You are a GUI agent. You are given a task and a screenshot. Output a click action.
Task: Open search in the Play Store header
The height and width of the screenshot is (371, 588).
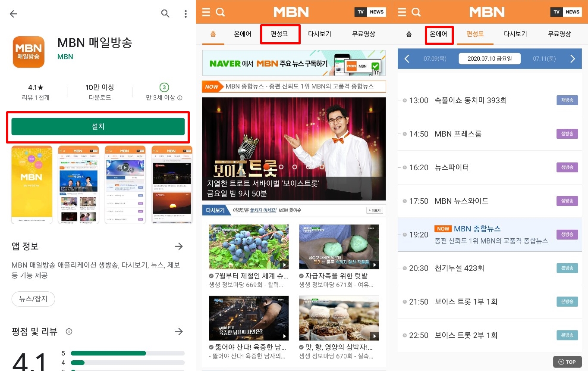click(165, 14)
